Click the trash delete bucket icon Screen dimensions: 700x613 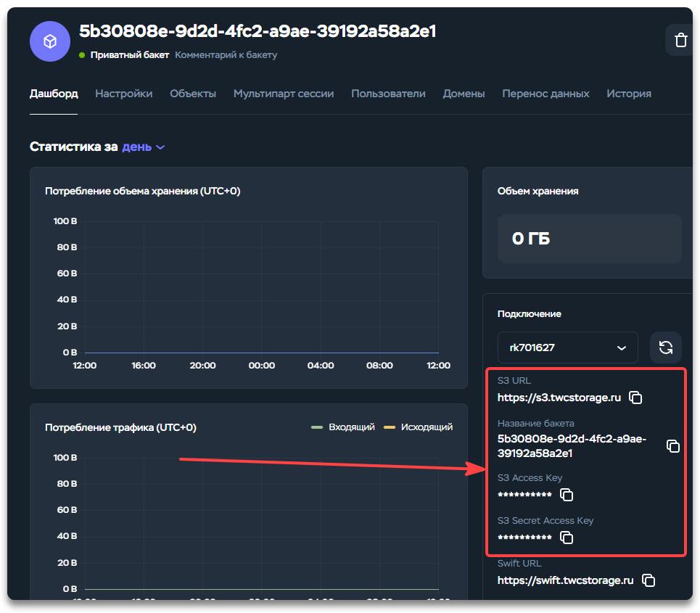point(680,40)
